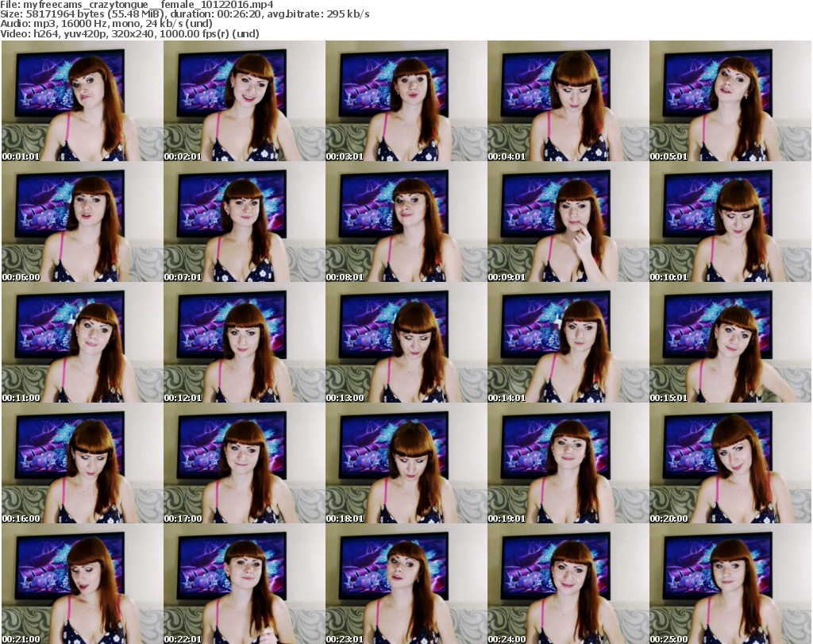Select the frame stamped 00:19:01

(x=568, y=463)
